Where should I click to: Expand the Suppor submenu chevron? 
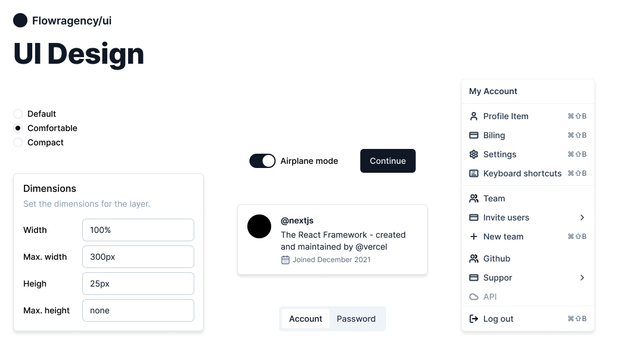point(582,278)
